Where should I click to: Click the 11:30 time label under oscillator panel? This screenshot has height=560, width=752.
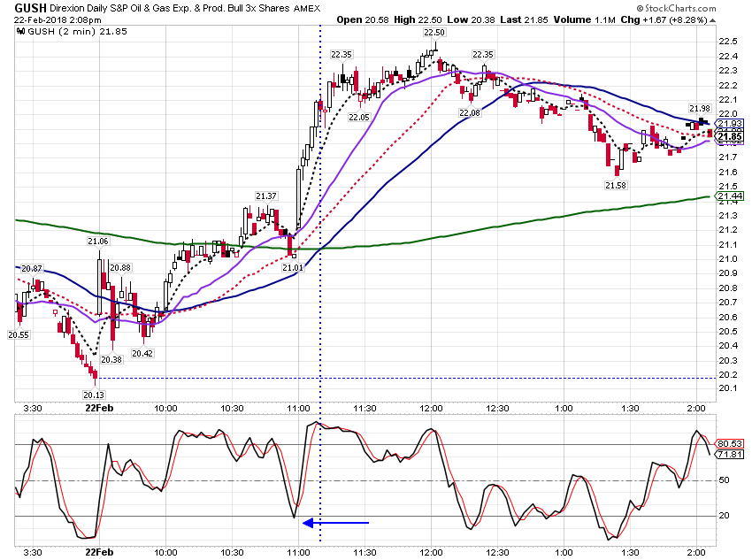365,552
